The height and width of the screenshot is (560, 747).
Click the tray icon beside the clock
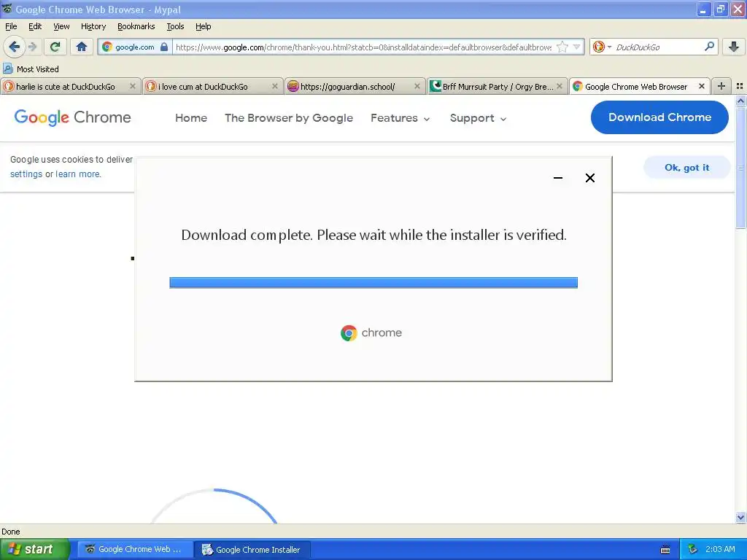pyautogui.click(x=692, y=549)
